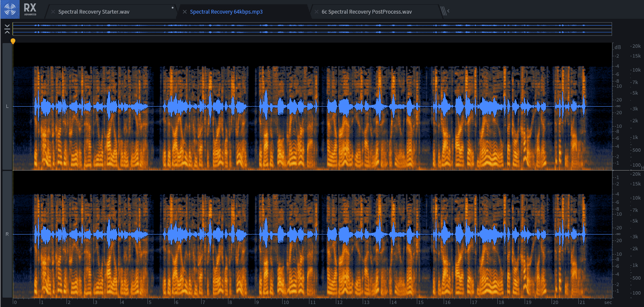Open the tab overflow list icon

click(x=445, y=11)
